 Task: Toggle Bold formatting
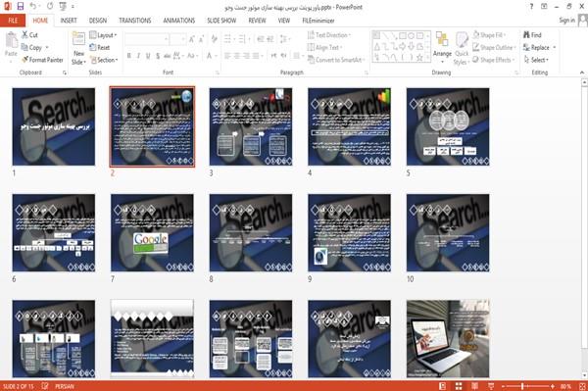(129, 56)
